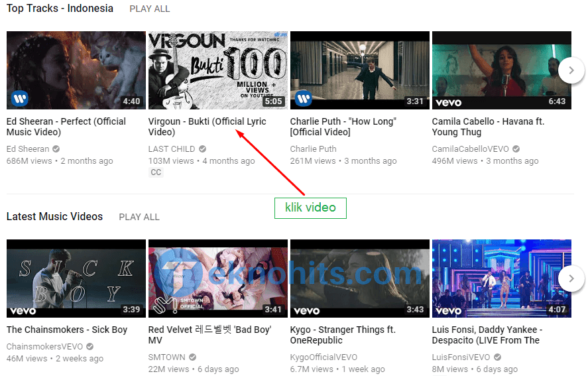The height and width of the screenshot is (376, 588).
Task: Open LAST CHILD channel name
Action: [172, 149]
